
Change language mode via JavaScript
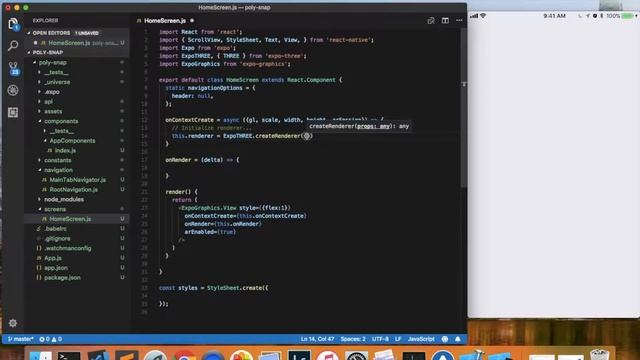[x=421, y=339]
